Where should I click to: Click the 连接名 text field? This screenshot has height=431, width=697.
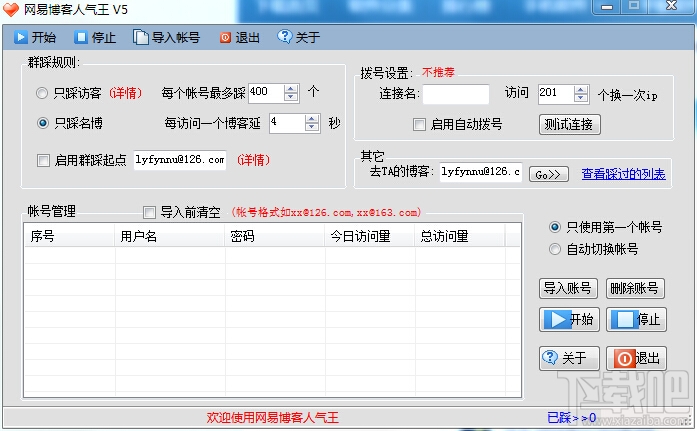pos(456,94)
